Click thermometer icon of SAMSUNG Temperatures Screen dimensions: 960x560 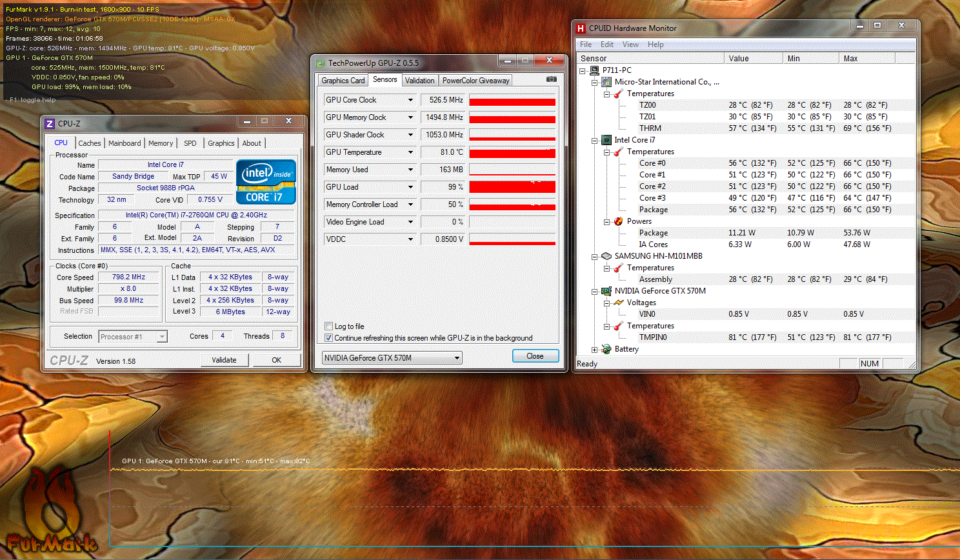click(x=619, y=268)
